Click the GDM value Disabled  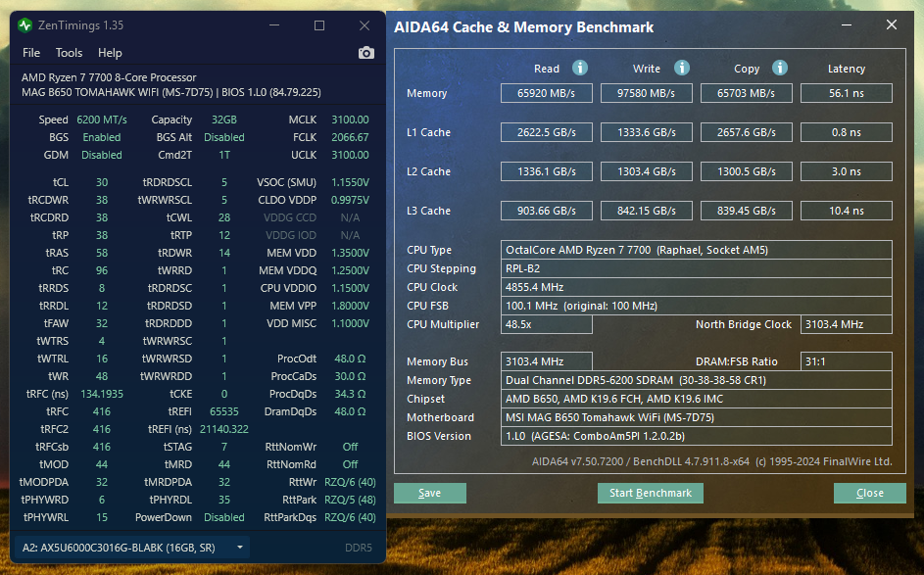point(101,155)
